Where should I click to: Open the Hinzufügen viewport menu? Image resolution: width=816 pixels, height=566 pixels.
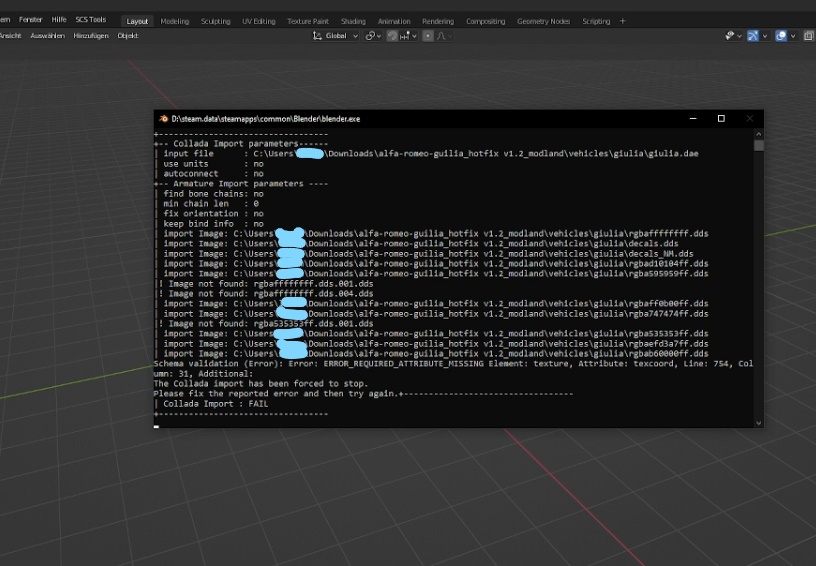tap(91, 36)
